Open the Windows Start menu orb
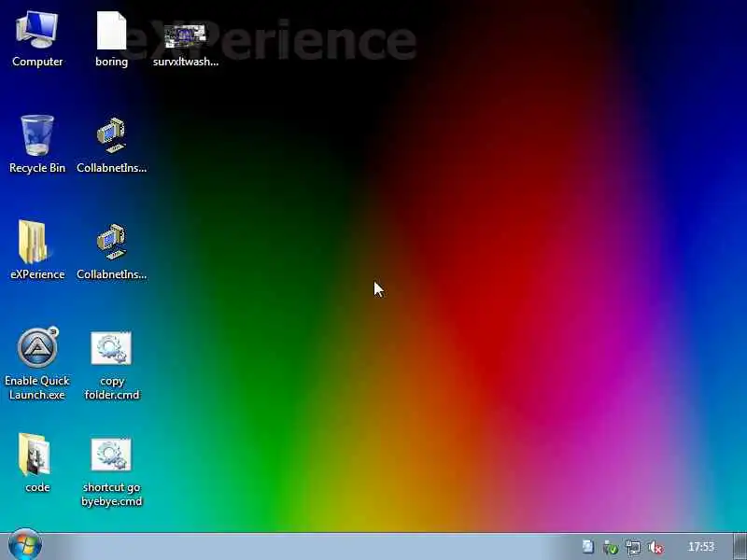747x560 pixels. [25, 545]
